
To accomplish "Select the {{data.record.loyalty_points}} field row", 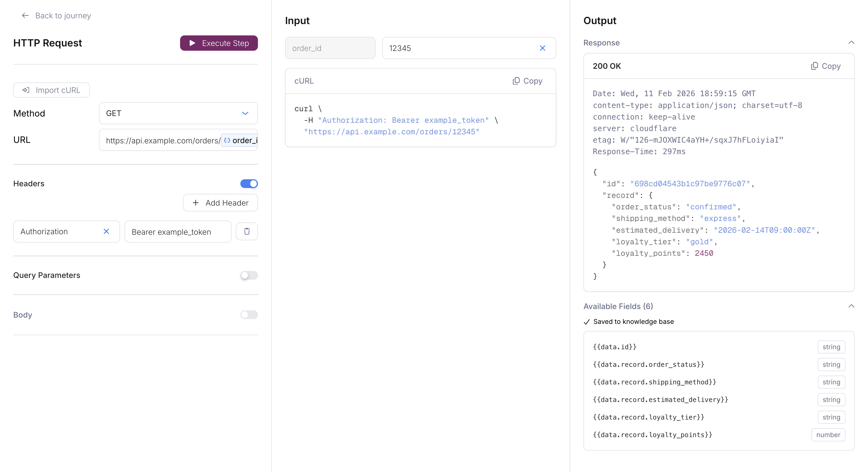I will coord(652,435).
